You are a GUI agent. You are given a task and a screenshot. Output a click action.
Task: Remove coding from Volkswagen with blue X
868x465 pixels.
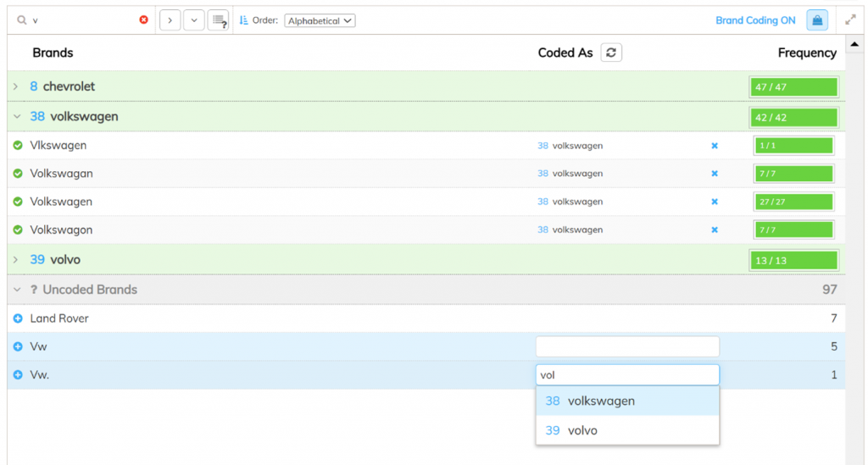click(715, 202)
